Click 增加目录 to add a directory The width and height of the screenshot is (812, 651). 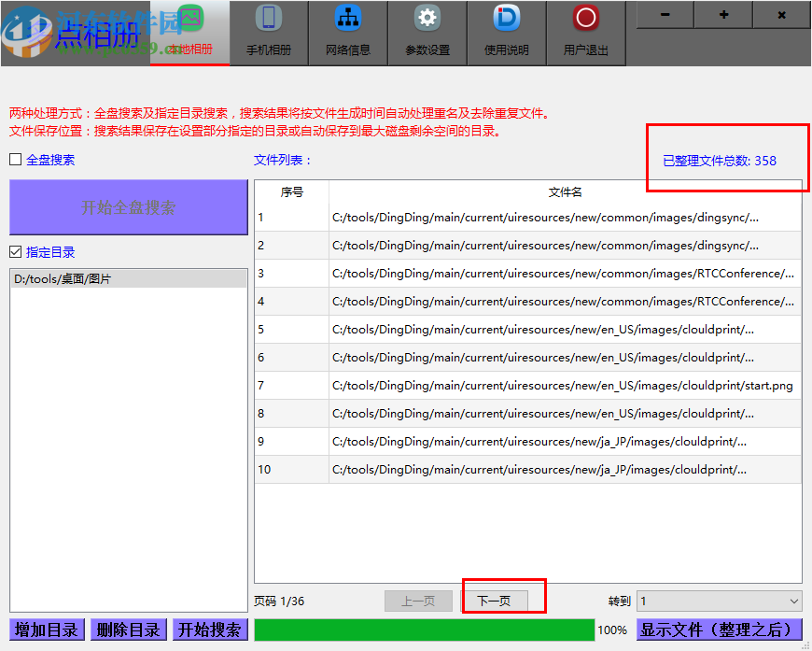pyautogui.click(x=47, y=630)
